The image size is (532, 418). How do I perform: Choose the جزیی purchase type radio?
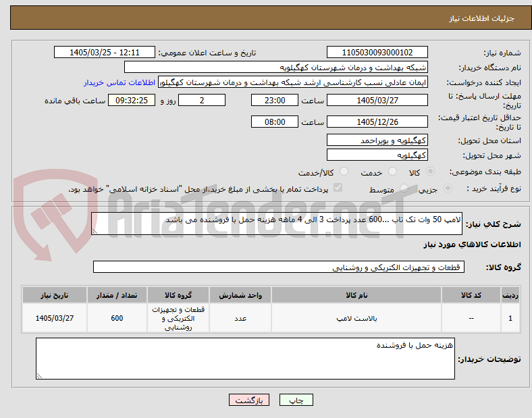click(448, 188)
